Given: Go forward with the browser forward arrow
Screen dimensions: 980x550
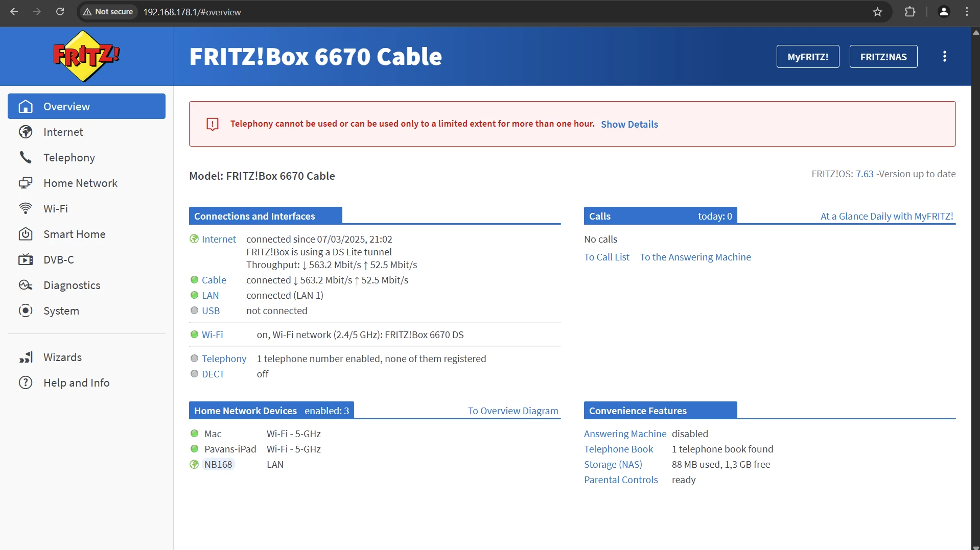Looking at the screenshot, I should (x=37, y=12).
